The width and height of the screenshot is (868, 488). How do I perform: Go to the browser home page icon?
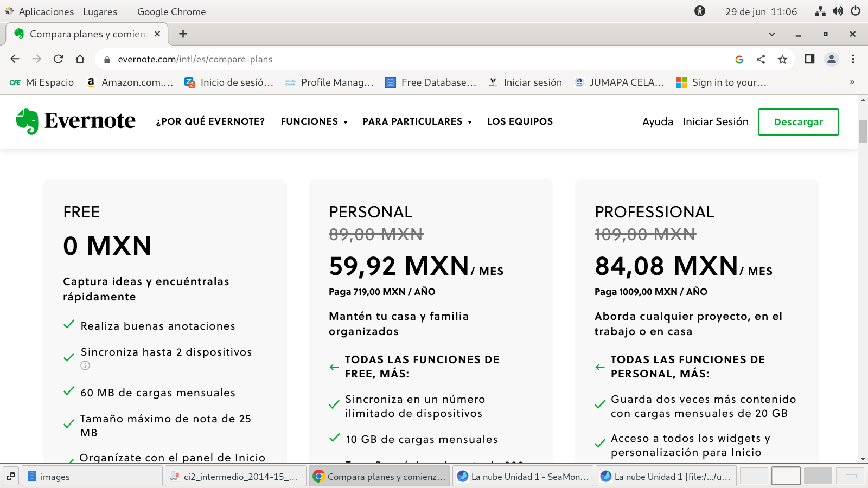pyautogui.click(x=80, y=59)
